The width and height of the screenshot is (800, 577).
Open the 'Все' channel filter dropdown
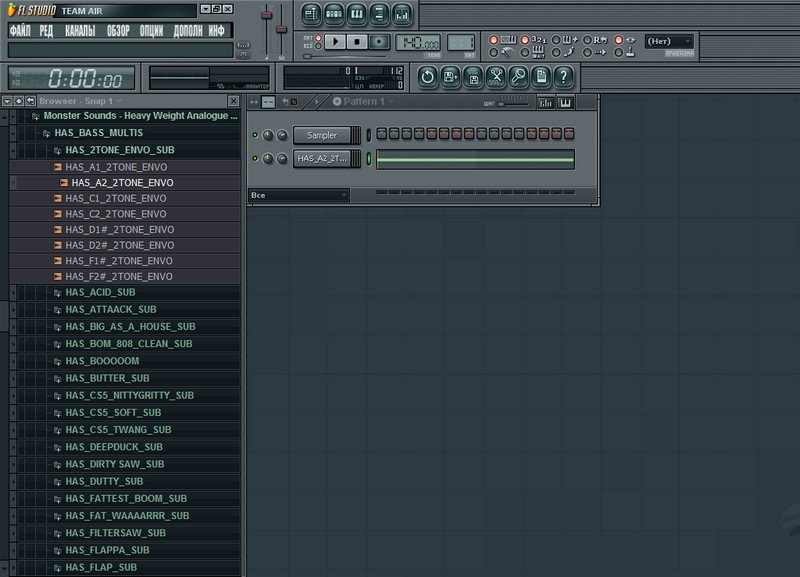[298, 195]
